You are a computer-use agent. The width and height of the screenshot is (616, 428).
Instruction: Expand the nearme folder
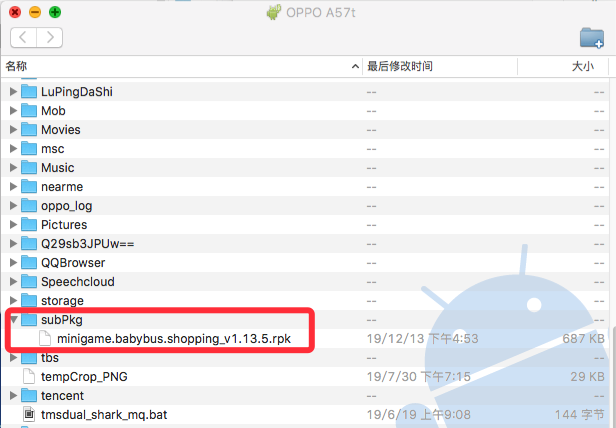click(x=13, y=186)
